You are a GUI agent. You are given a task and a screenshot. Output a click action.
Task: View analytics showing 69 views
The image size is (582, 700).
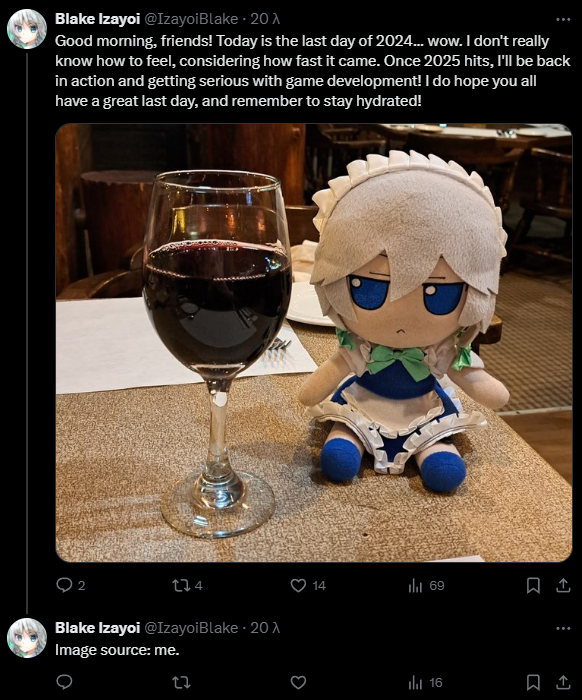click(x=415, y=586)
